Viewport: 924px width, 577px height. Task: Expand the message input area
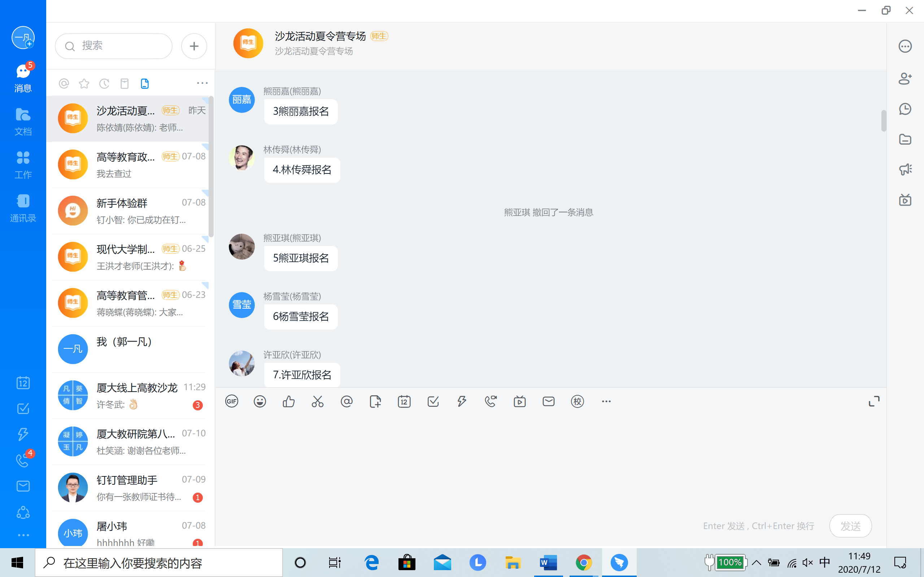pos(873,401)
